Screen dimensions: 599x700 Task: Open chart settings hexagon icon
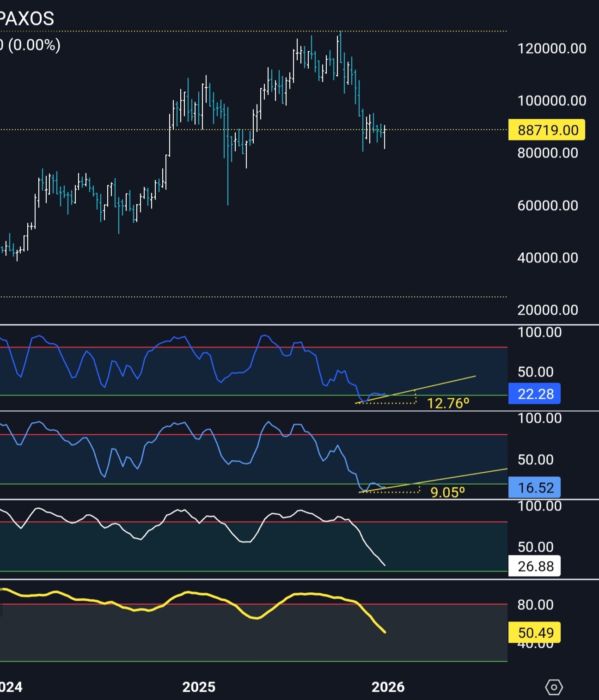coord(554,687)
